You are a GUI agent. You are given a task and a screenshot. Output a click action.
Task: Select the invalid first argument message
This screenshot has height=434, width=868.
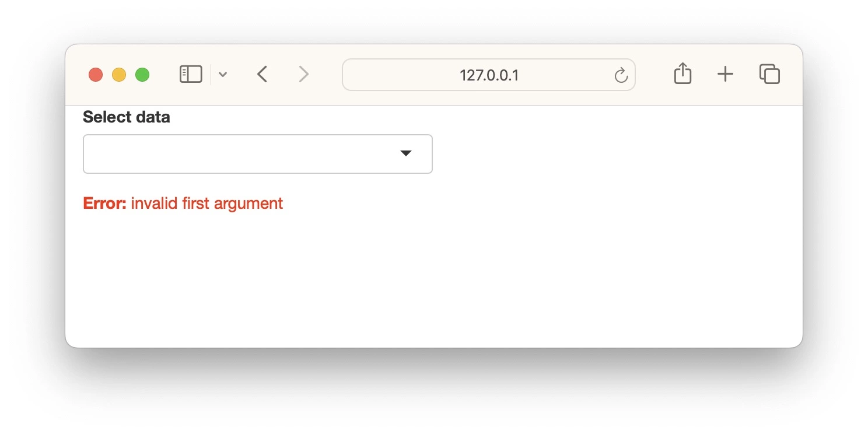207,204
